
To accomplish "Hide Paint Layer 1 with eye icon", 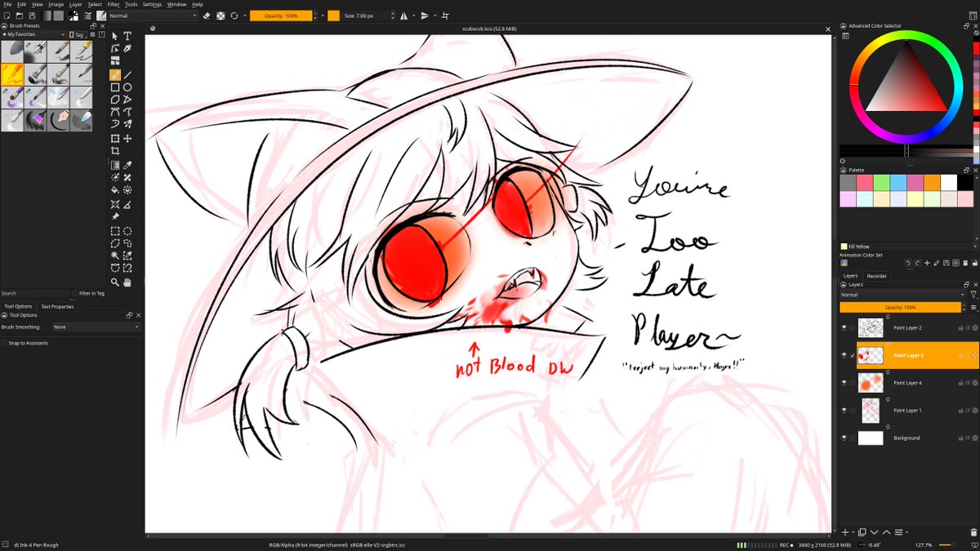I will pos(844,411).
